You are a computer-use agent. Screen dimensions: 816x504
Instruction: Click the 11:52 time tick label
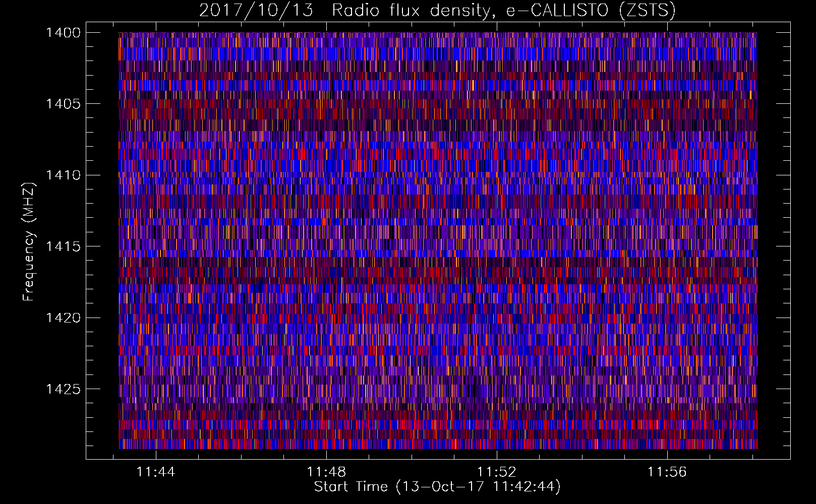(497, 472)
